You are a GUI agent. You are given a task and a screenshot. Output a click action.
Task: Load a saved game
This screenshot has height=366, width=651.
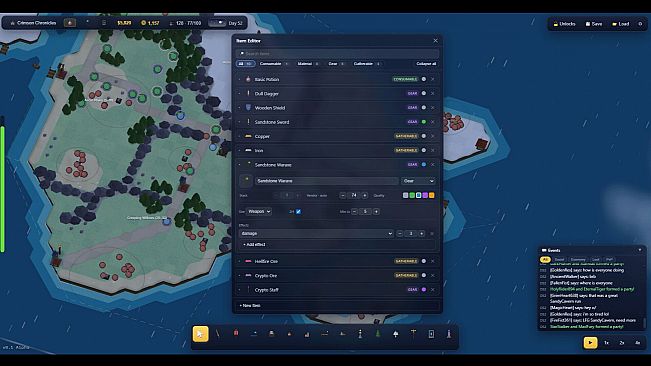pos(621,24)
